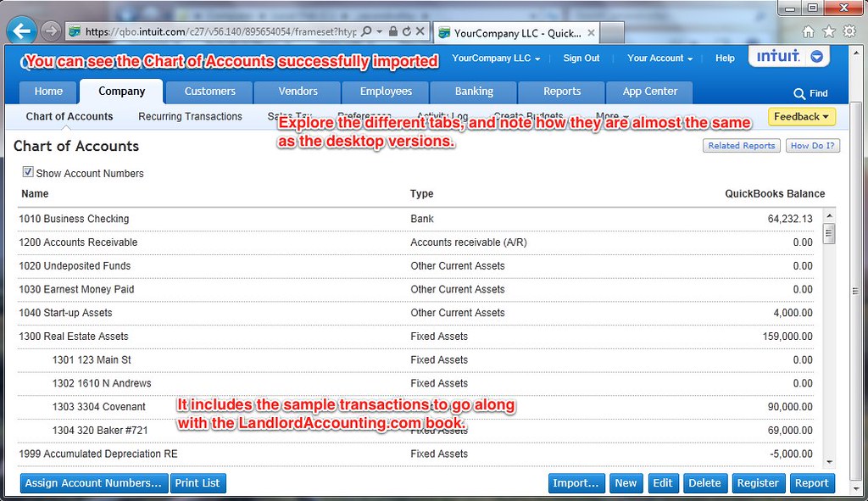Switch to the Banking tab
Viewport: 868px width, 501px height.
pyautogui.click(x=473, y=92)
